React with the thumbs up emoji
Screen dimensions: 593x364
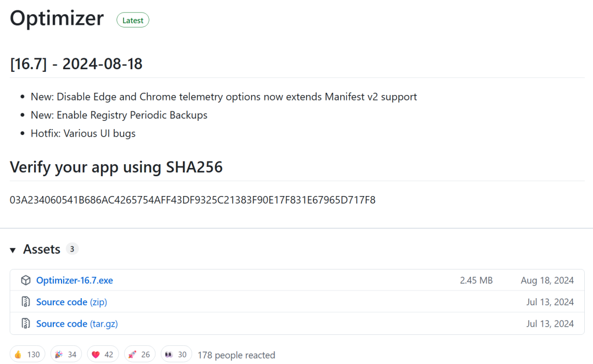[x=26, y=355]
